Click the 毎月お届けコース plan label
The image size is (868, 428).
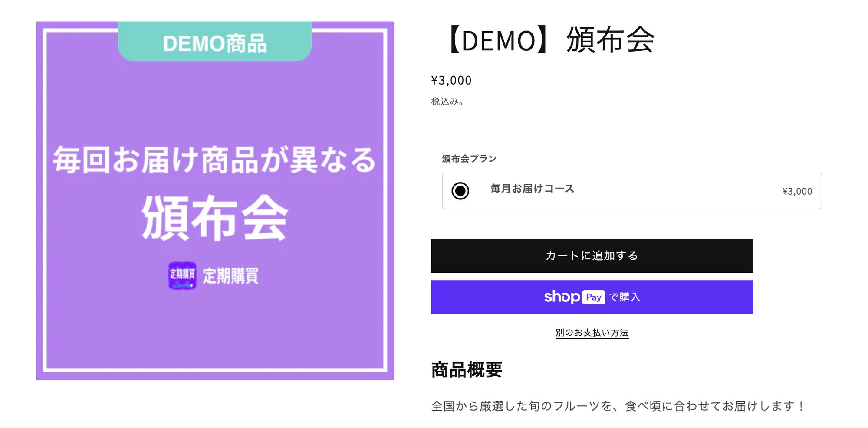[x=532, y=189]
